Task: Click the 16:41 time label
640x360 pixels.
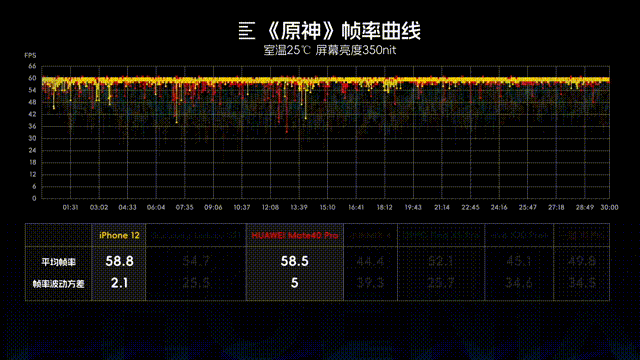Action: (x=356, y=207)
